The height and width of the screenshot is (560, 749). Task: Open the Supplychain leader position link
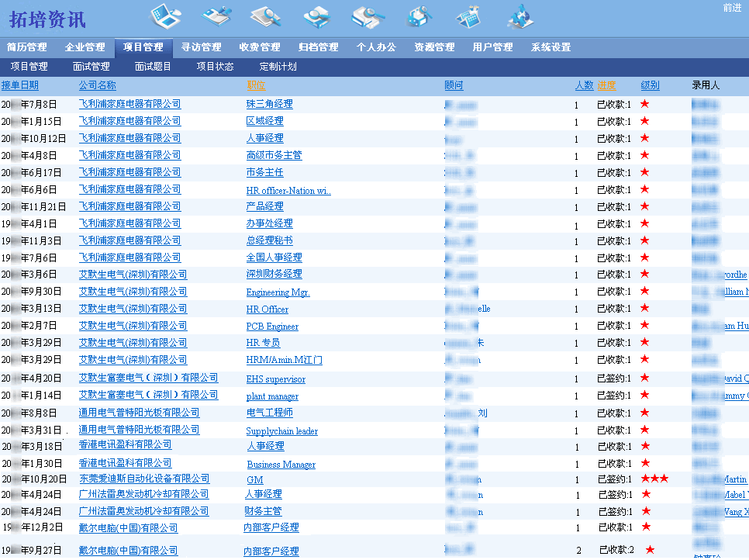click(281, 431)
